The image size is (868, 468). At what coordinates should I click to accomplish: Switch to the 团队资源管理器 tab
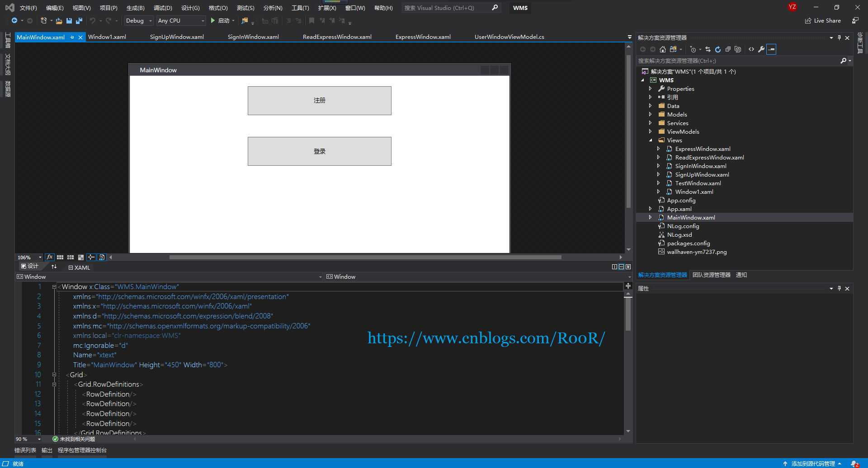click(x=712, y=275)
